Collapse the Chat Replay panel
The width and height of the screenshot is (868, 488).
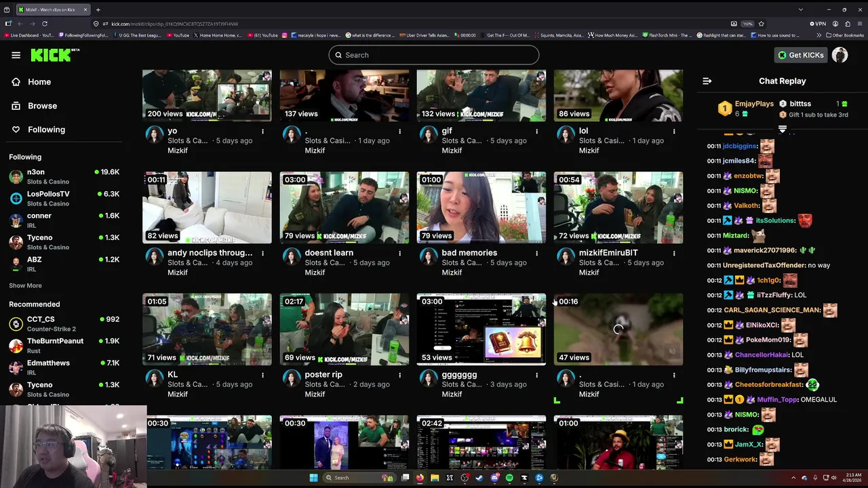pos(707,81)
